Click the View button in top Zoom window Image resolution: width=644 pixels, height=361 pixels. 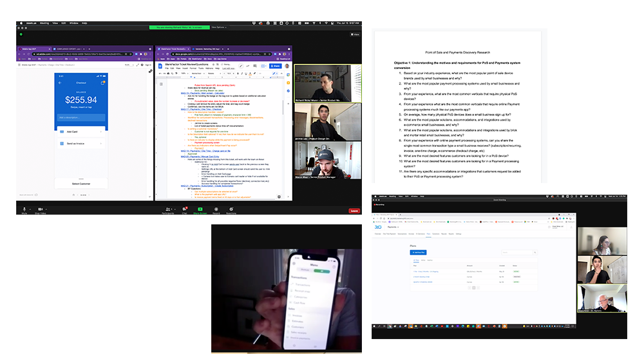[x=355, y=35]
